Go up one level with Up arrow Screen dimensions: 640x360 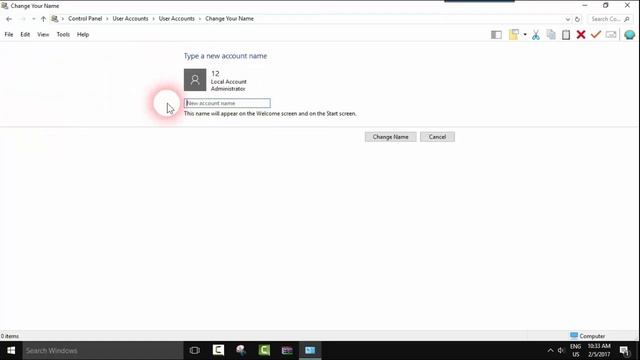click(43, 19)
